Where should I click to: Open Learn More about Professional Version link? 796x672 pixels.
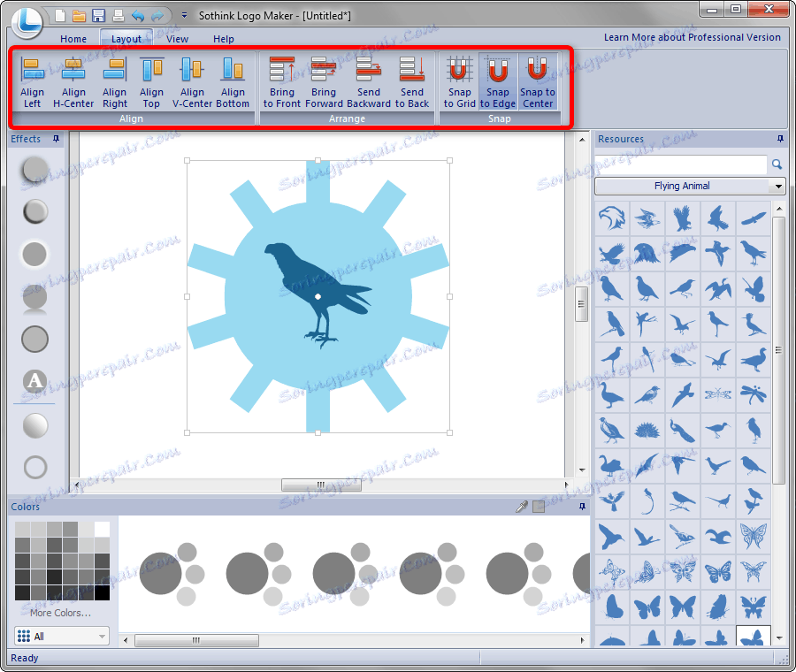692,37
